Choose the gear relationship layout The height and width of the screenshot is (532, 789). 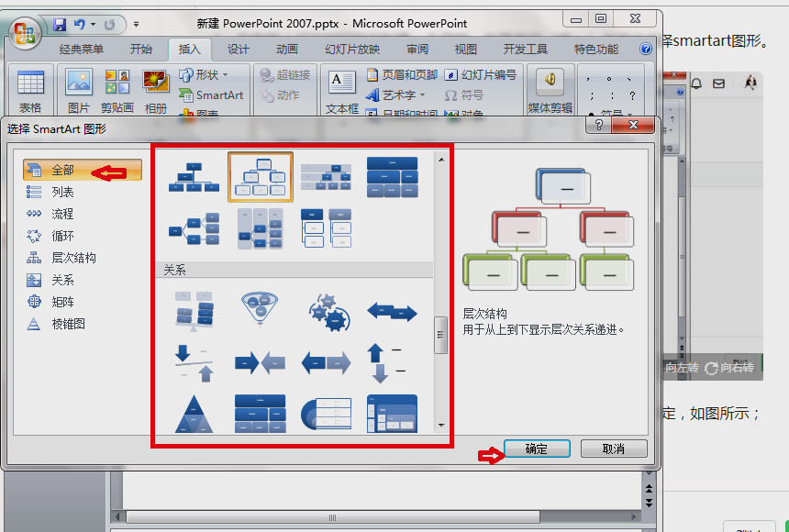coord(328,312)
